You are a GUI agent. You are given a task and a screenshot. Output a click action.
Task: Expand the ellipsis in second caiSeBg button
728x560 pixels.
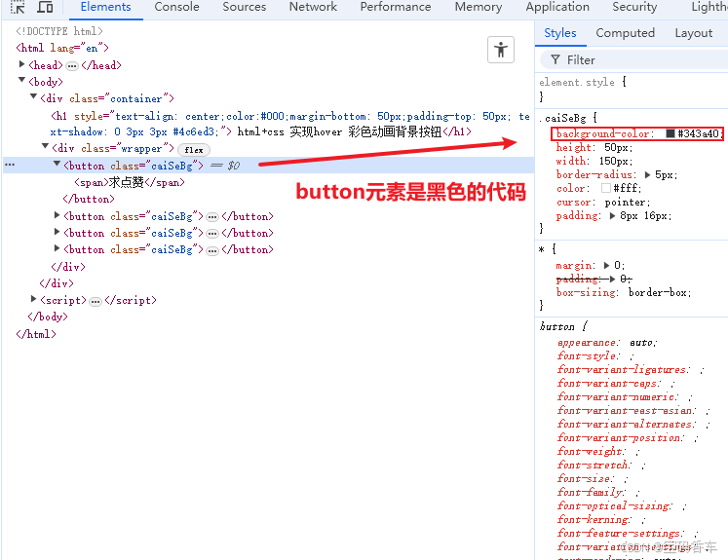pos(212,217)
